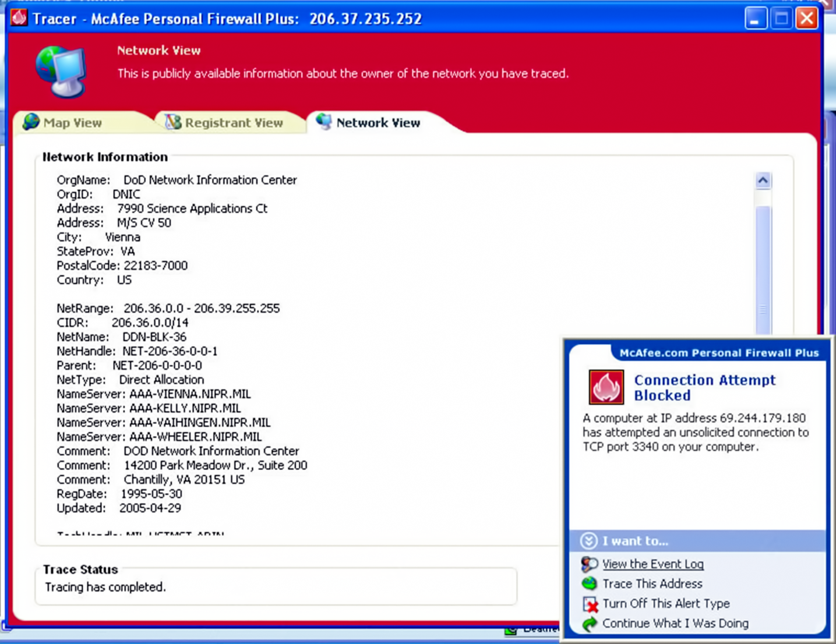Select Turn Off This Alert Type

[666, 603]
